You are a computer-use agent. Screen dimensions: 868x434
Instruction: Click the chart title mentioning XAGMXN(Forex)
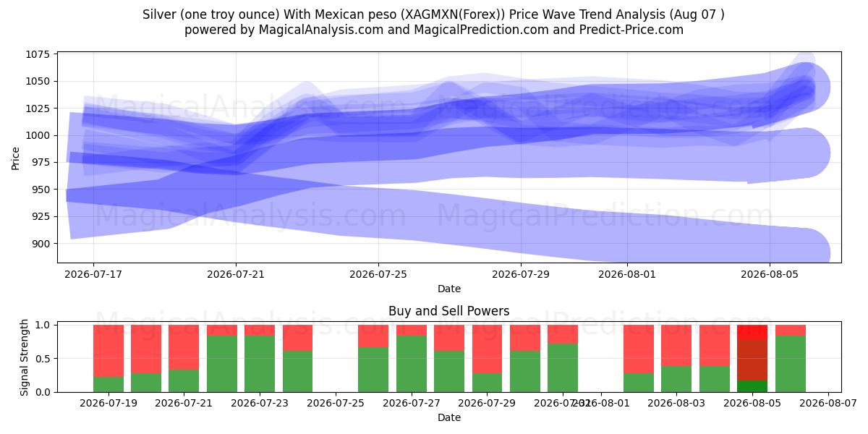tap(433, 14)
